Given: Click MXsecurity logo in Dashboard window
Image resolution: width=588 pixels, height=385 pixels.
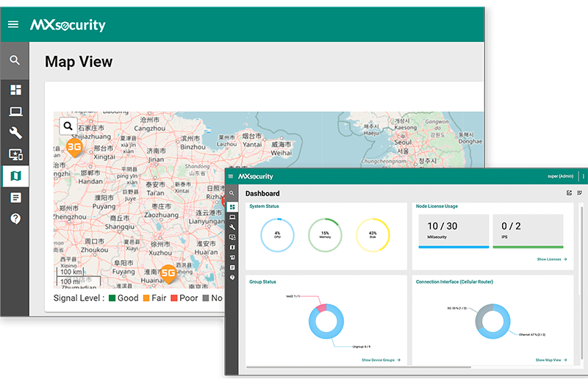Looking at the screenshot, I should click(x=255, y=176).
